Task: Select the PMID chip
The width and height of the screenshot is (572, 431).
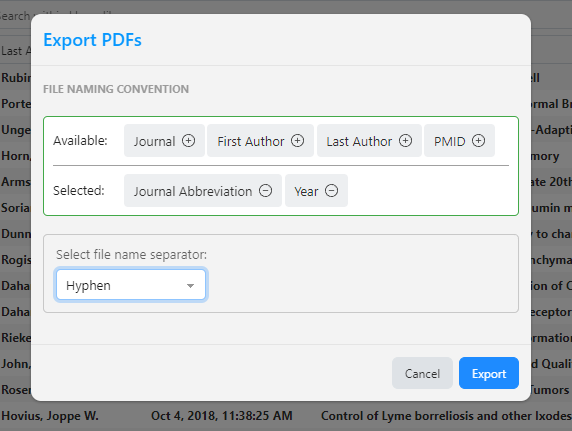Action: pyautogui.click(x=459, y=141)
